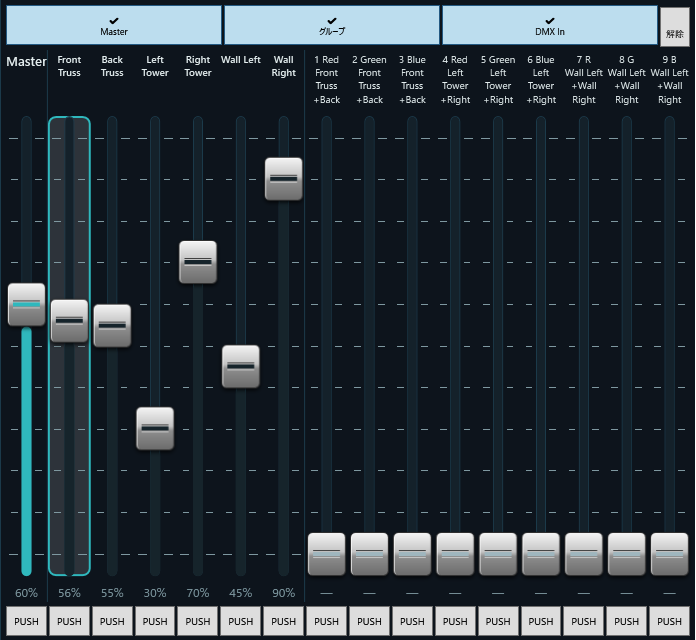Click PUSH button under 9 B channel
The height and width of the screenshot is (640, 696).
(669, 621)
